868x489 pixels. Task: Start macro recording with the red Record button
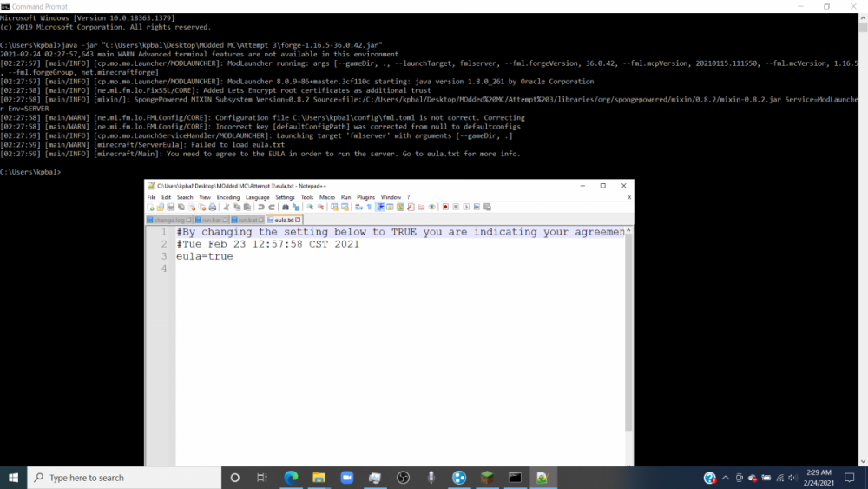tap(445, 207)
